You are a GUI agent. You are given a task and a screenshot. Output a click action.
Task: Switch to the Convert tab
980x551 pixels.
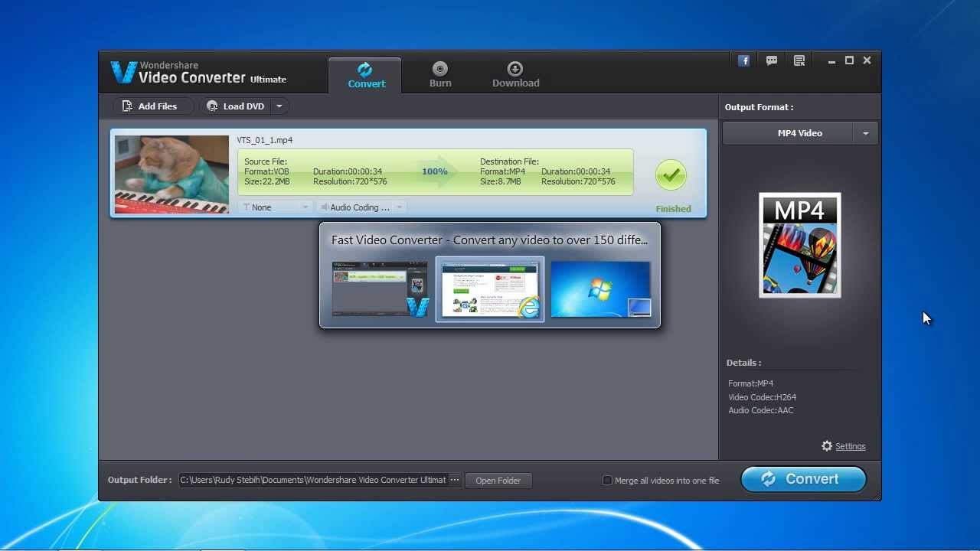point(366,75)
